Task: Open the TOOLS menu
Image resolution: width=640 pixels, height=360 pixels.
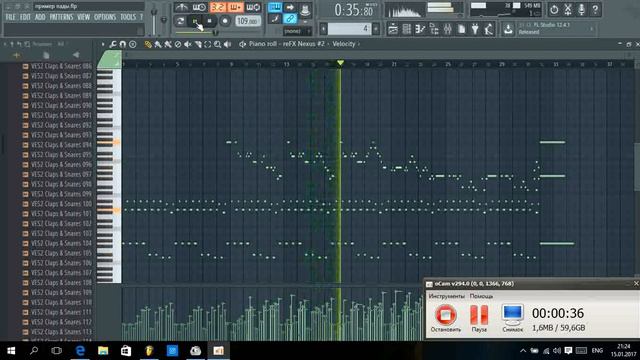Action: [128, 17]
